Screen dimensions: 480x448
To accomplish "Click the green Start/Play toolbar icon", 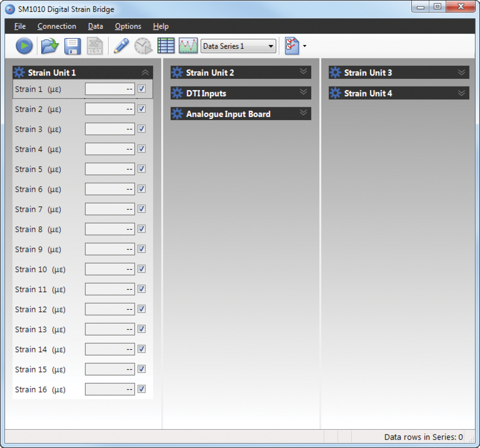I will click(24, 46).
